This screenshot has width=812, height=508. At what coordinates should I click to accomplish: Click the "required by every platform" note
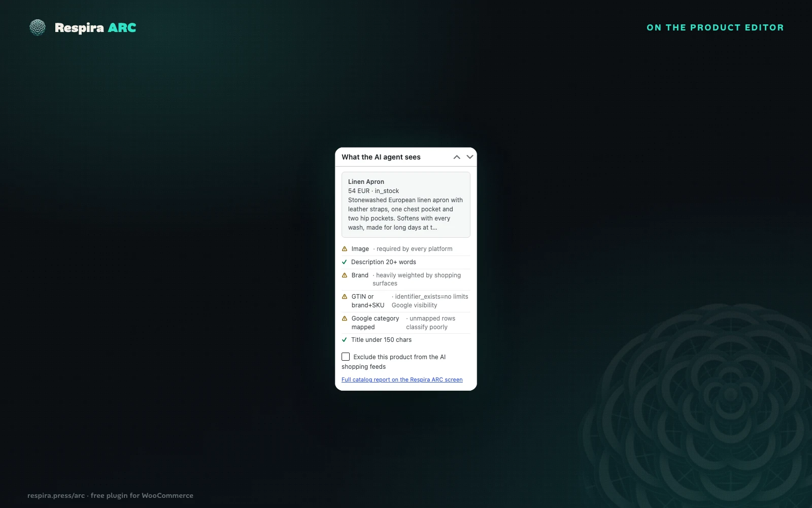coord(413,249)
